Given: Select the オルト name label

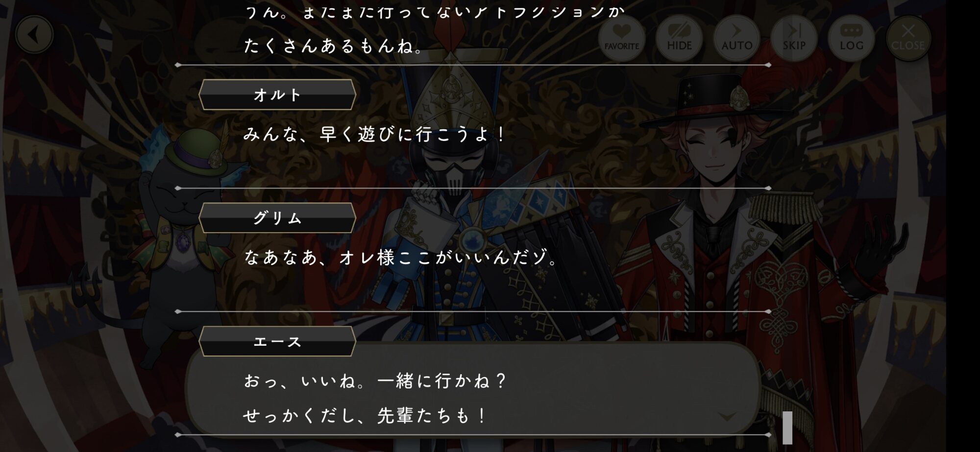Looking at the screenshot, I should point(277,95).
